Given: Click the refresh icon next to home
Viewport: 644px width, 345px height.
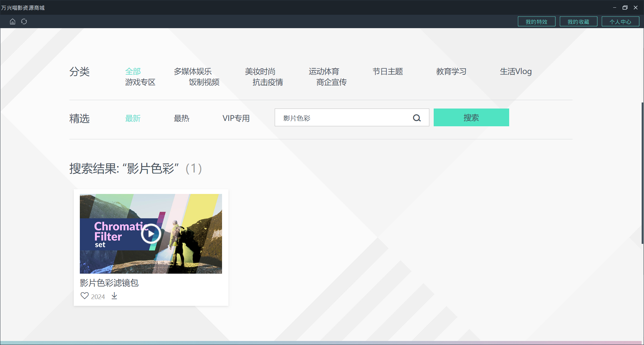Looking at the screenshot, I should point(24,21).
